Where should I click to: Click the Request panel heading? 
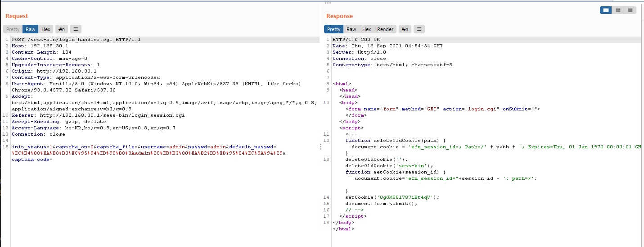point(17,16)
